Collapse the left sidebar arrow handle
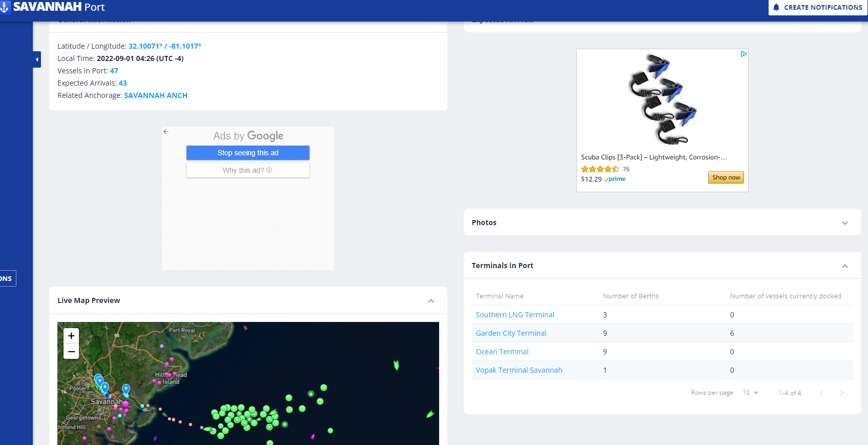 37,59
